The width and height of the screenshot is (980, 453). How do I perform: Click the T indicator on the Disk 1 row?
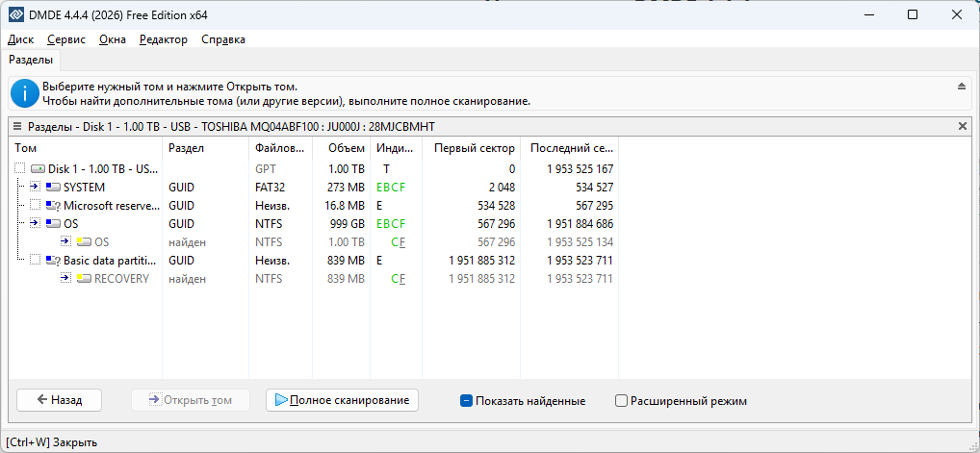click(x=386, y=168)
